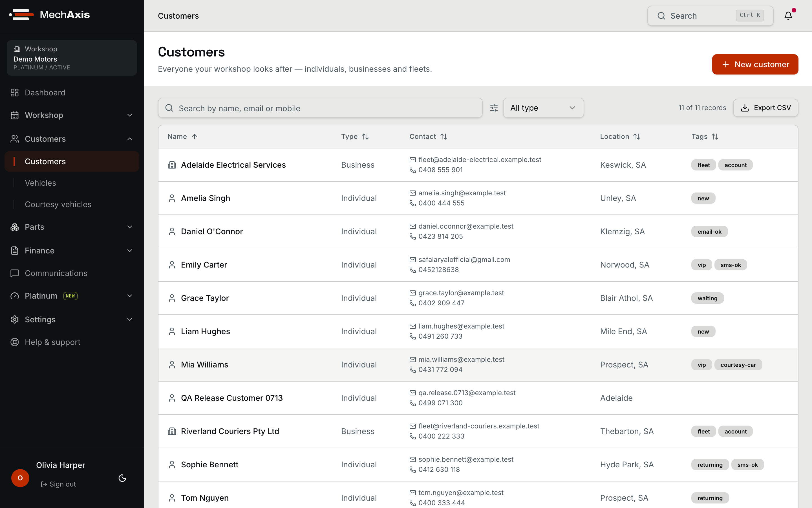Click Customers breadcrumb in top bar
Screen dimensions: 812x508
click(178, 16)
